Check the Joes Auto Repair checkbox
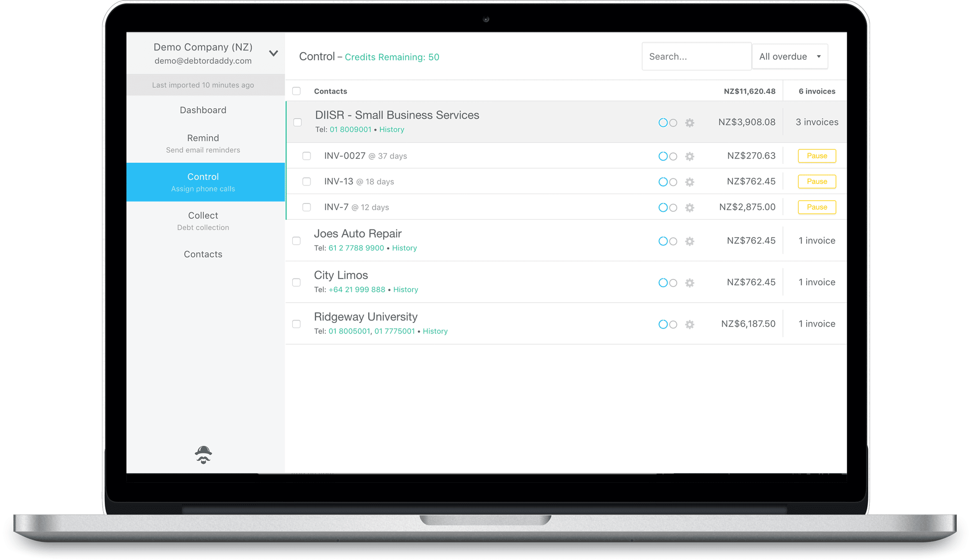 [296, 241]
